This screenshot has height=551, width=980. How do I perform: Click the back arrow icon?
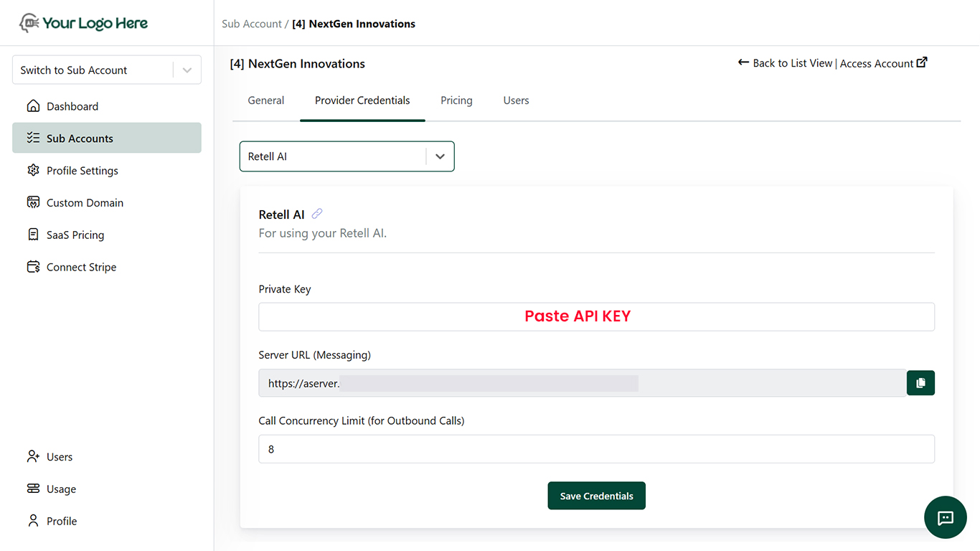point(743,62)
